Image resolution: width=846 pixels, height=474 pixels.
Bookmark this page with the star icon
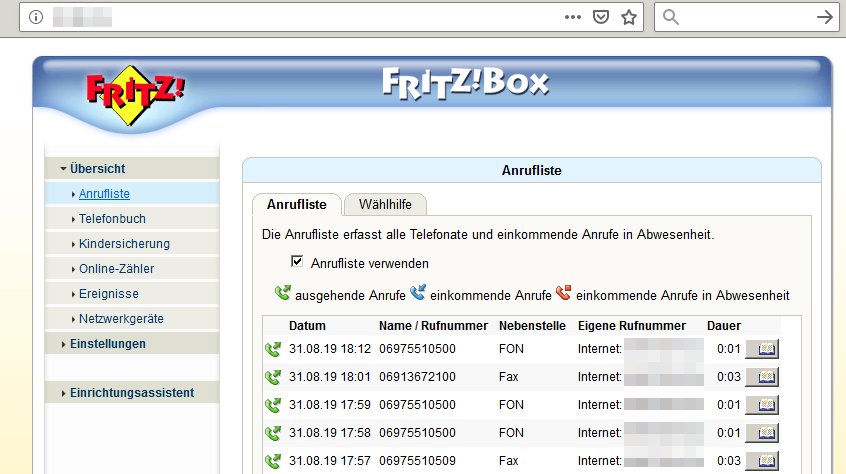(x=629, y=17)
